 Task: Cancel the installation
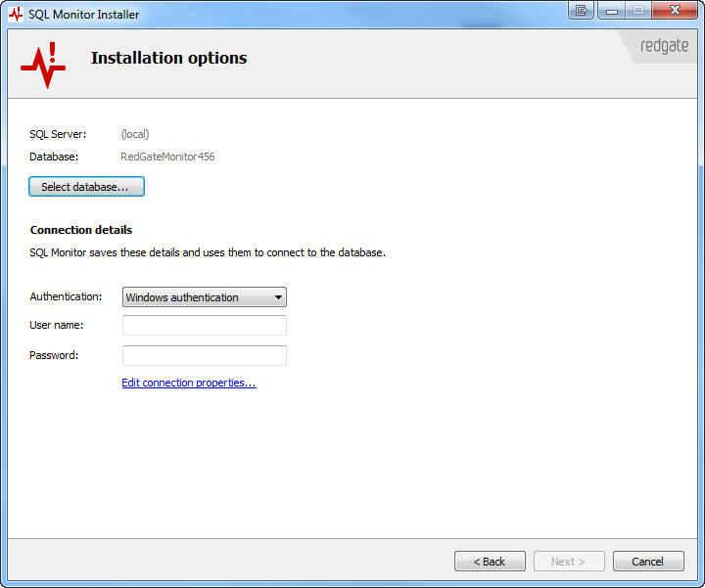pyautogui.click(x=648, y=562)
